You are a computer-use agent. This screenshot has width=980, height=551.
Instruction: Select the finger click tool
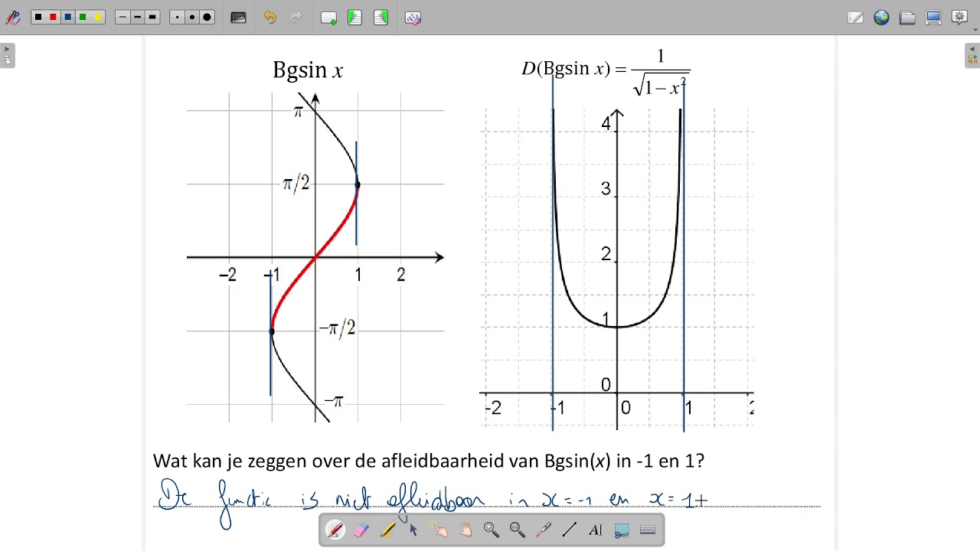[x=439, y=530]
